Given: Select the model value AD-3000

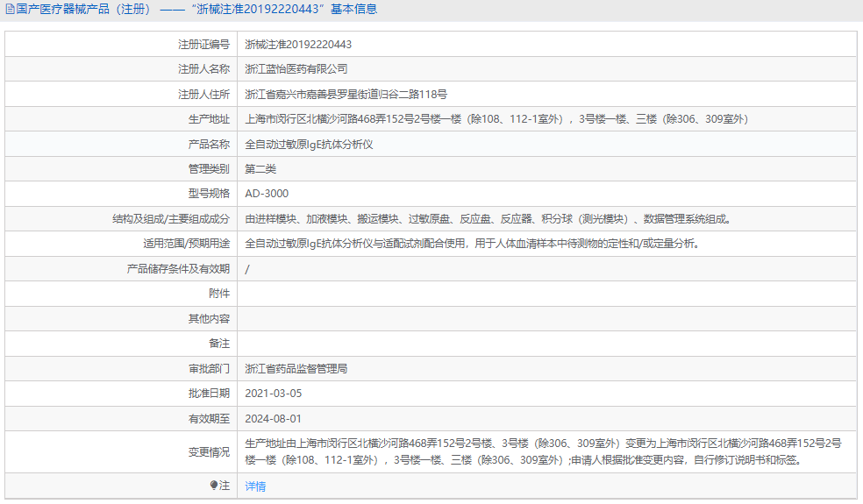Looking at the screenshot, I should pos(267,194).
